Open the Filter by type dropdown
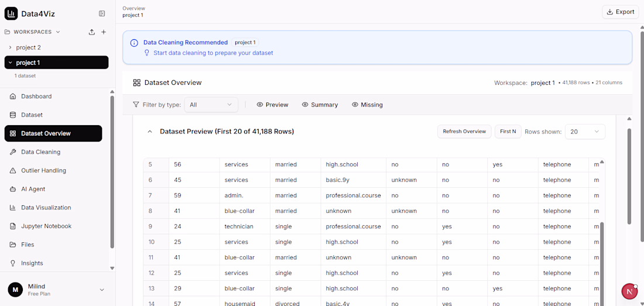The height and width of the screenshot is (306, 644). pos(211,105)
